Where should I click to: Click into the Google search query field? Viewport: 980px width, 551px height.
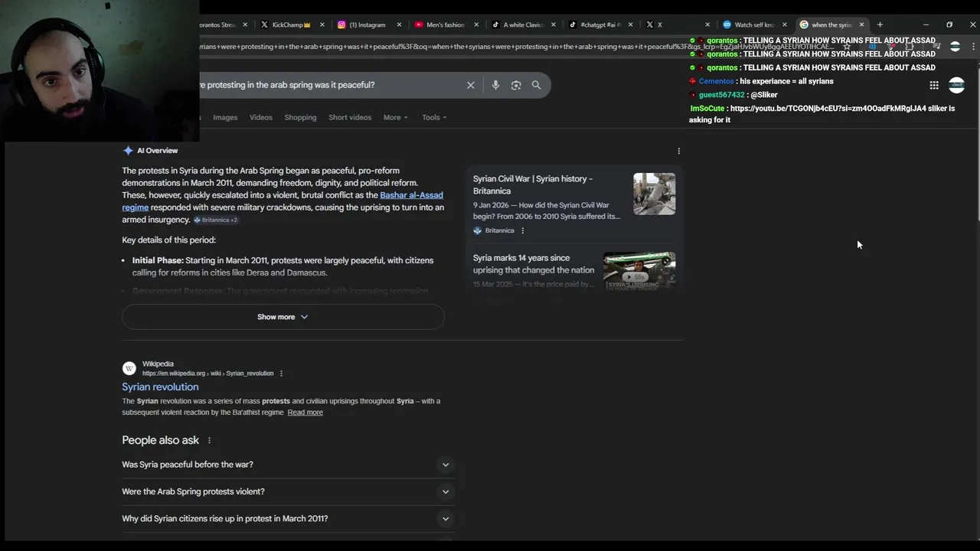(329, 85)
